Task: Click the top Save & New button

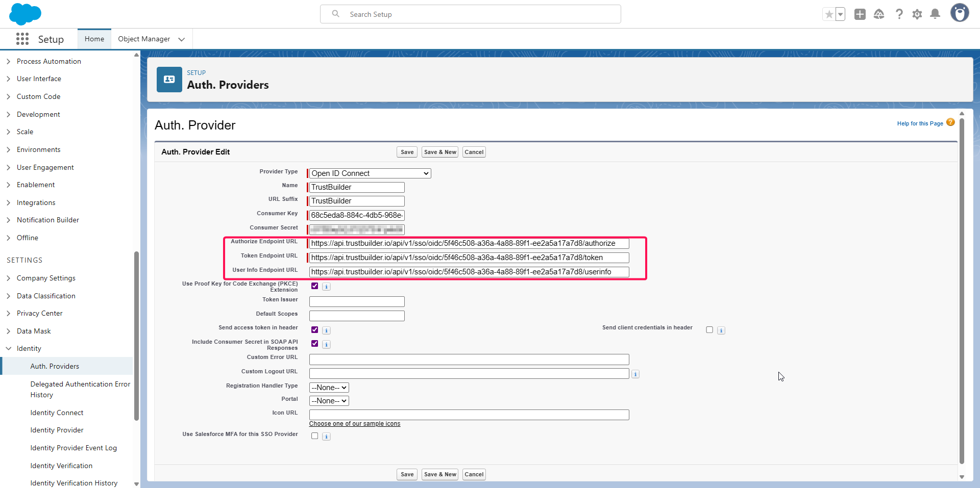Action: coord(440,152)
